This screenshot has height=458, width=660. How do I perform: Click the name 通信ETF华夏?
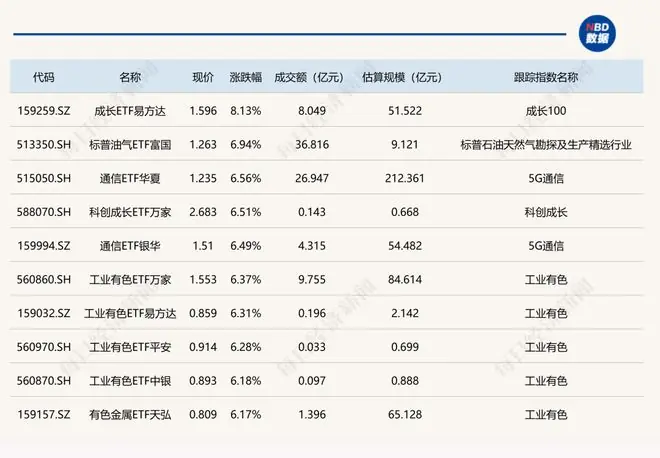[x=130, y=178]
